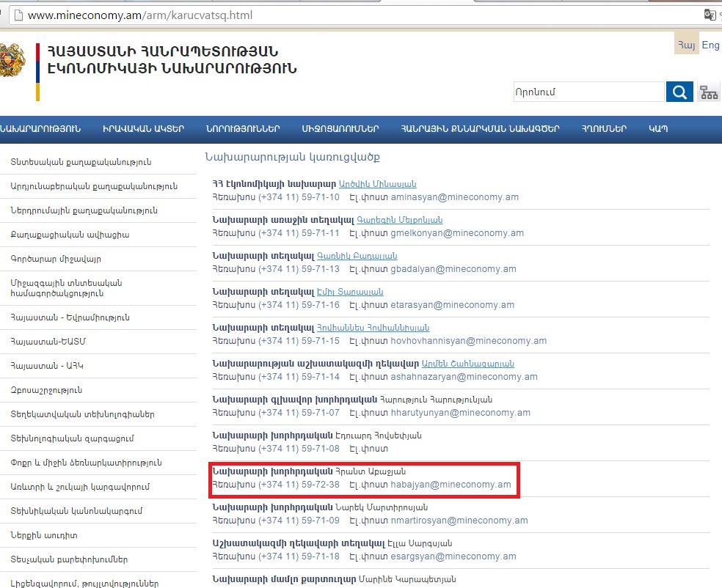Click email ashahnazaryan@mineconomy.am

pyautogui.click(x=464, y=376)
